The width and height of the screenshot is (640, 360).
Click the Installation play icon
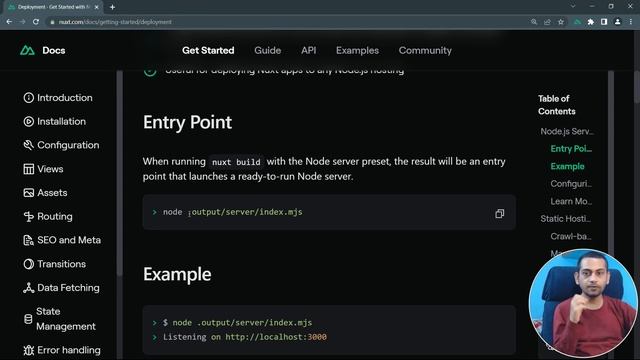[x=29, y=122]
